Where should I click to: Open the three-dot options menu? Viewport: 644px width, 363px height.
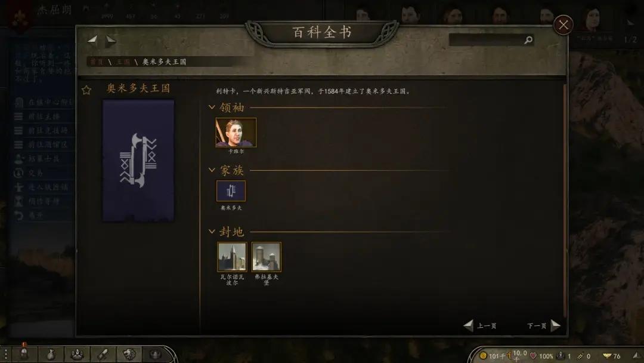point(6,354)
